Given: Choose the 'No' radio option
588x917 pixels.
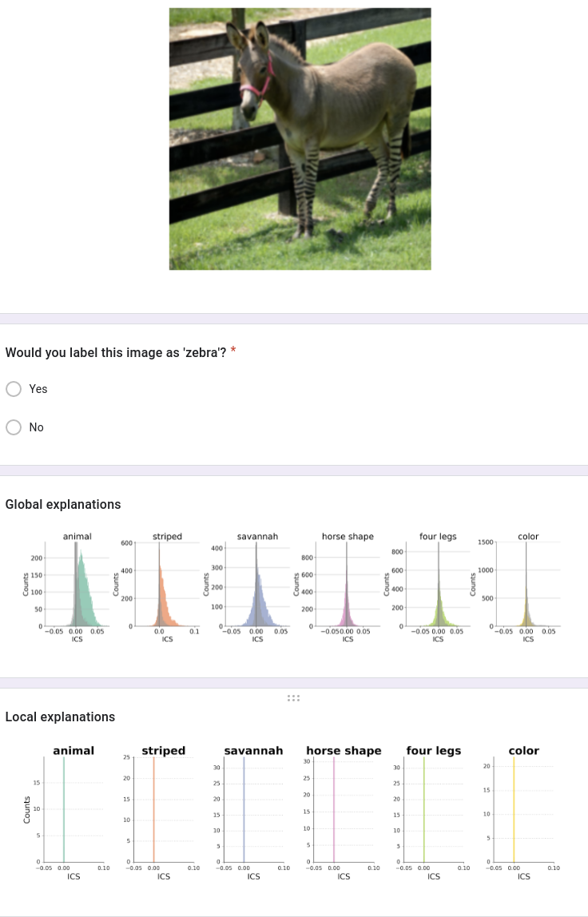Looking at the screenshot, I should coord(14,427).
